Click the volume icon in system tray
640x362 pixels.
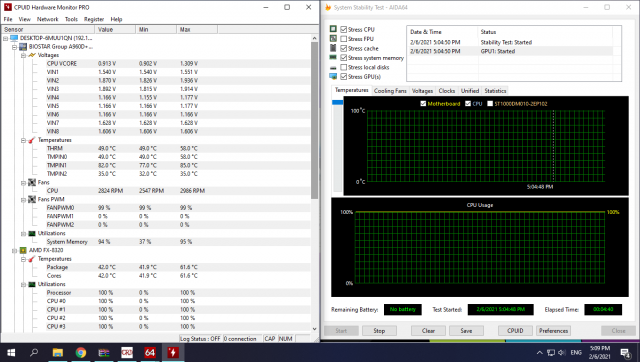coord(562,352)
